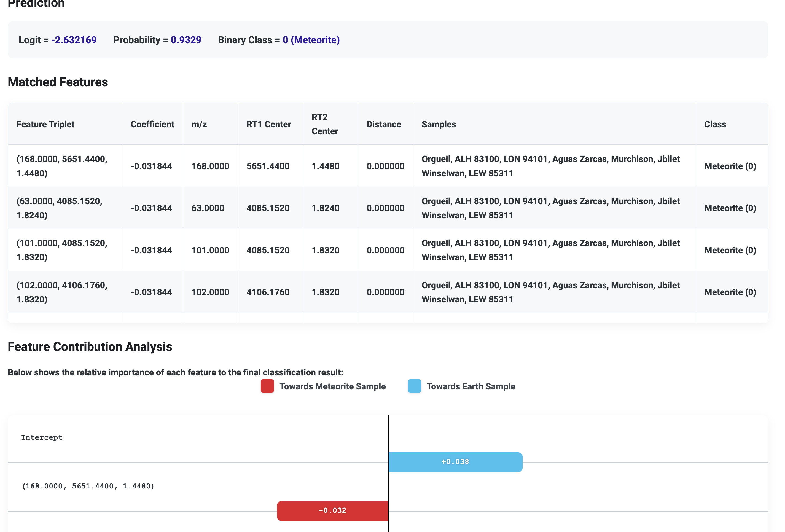Viewport: 785px width, 532px height.
Task: Click RT1 value 4106.1760 in table
Action: 268,292
